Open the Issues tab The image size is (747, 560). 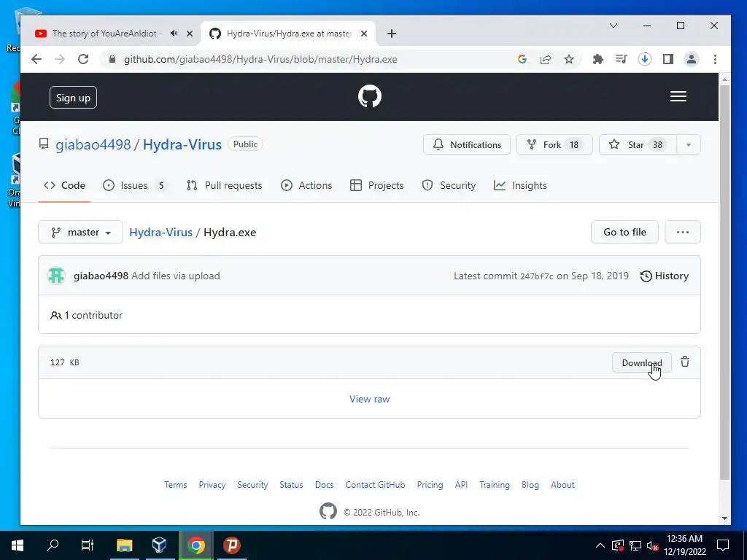[x=135, y=185]
